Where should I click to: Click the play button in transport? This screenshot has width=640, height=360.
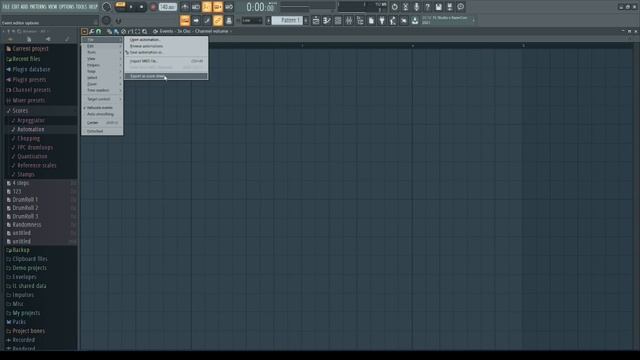tap(131, 7)
